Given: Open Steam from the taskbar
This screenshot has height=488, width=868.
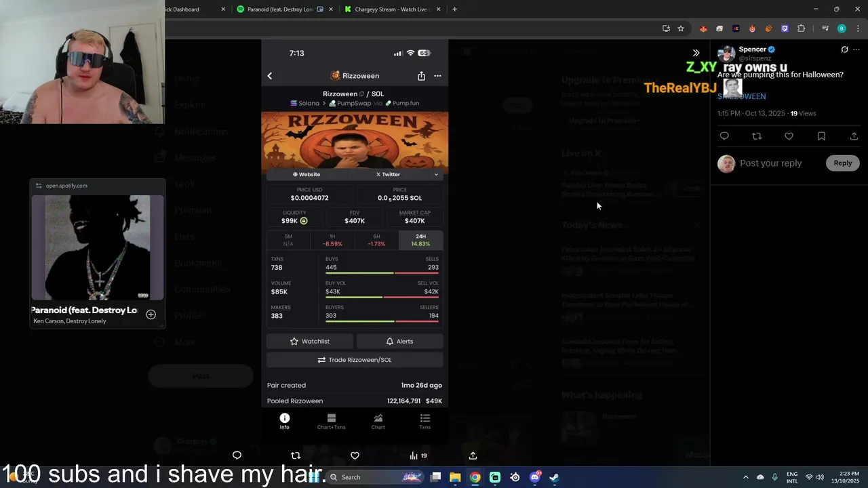Looking at the screenshot, I should coord(554,477).
